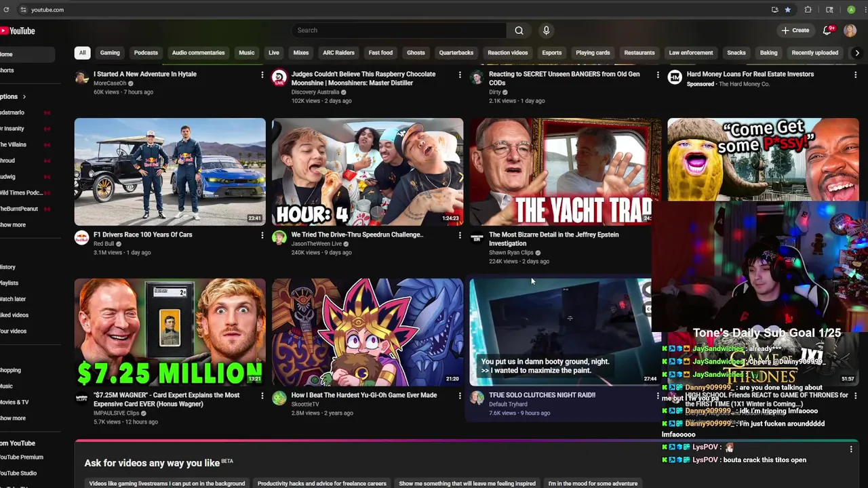Open $7.25 MILLION card thumbnail
Image resolution: width=868 pixels, height=488 pixels.
pyautogui.click(x=170, y=332)
